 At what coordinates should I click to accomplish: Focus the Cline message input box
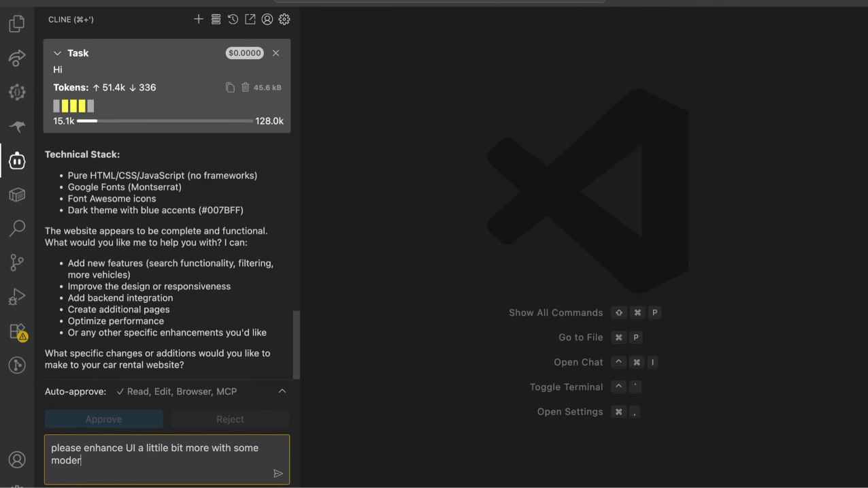(167, 459)
